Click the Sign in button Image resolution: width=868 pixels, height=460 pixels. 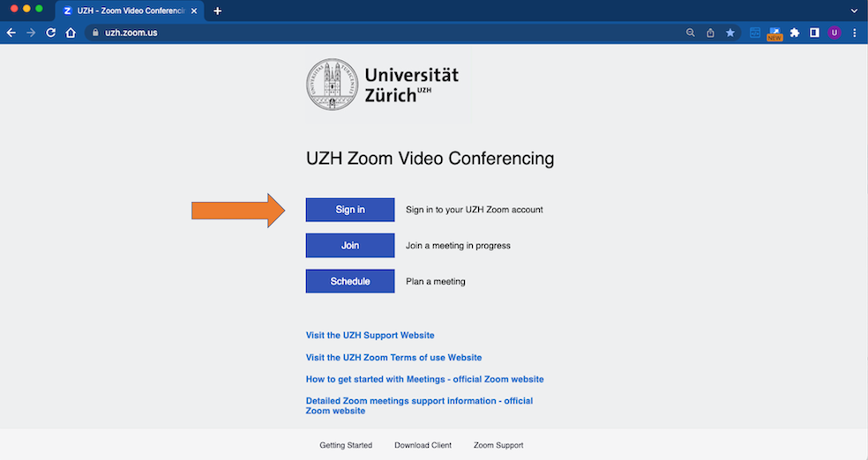(350, 210)
